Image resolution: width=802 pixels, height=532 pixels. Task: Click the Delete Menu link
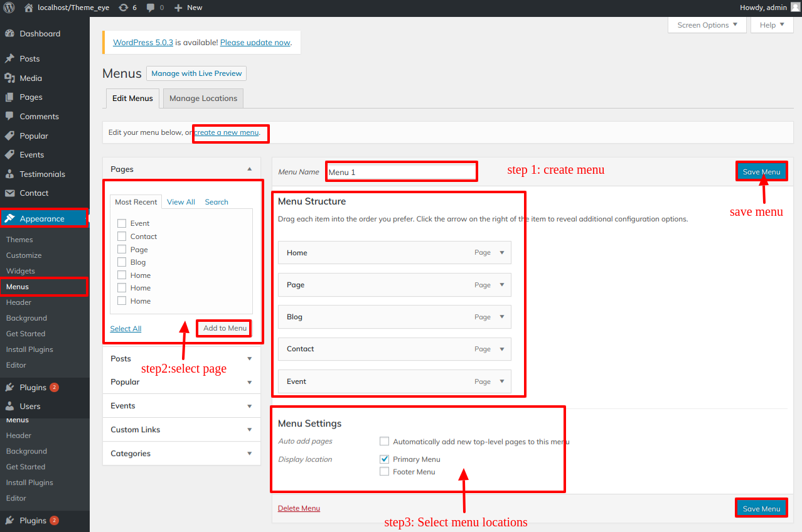[x=299, y=508]
